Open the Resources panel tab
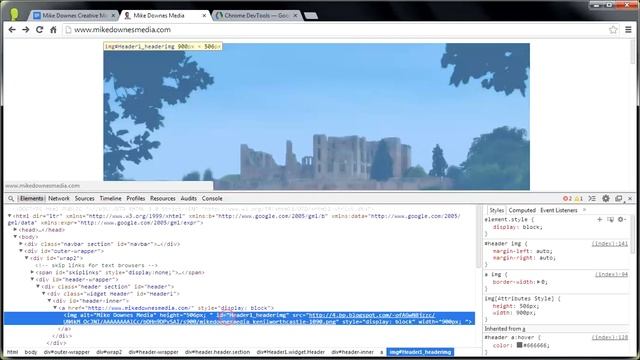 (162, 198)
